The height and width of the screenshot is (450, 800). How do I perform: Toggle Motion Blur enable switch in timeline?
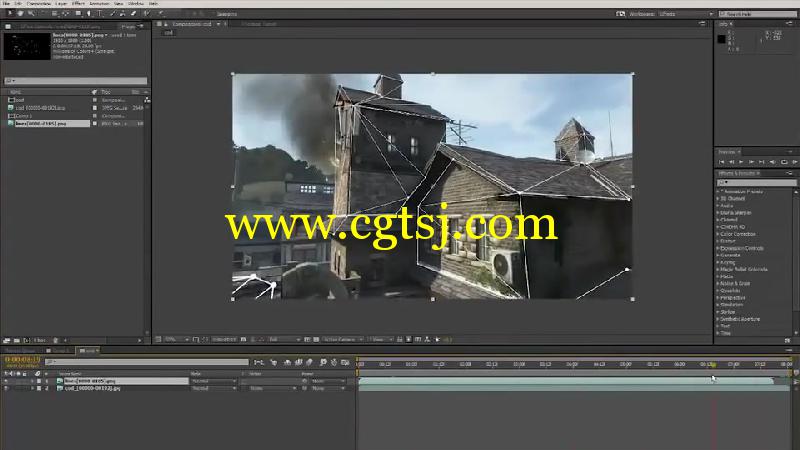click(309, 362)
